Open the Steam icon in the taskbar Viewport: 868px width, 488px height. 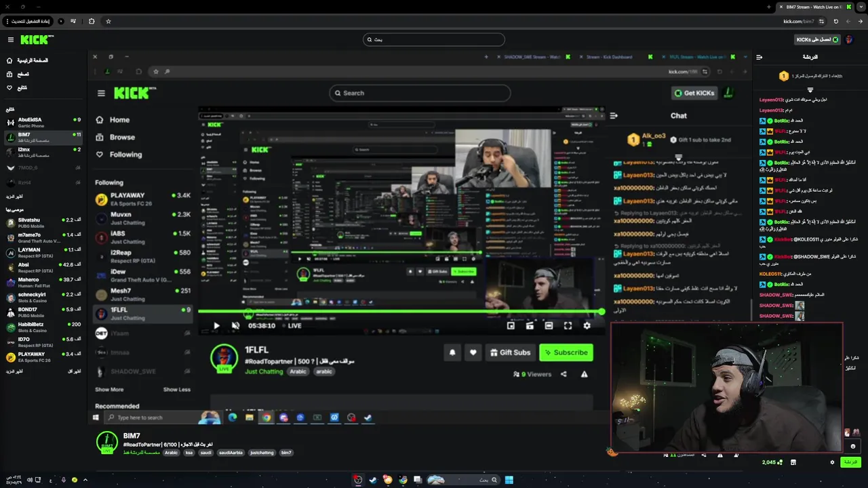373,480
